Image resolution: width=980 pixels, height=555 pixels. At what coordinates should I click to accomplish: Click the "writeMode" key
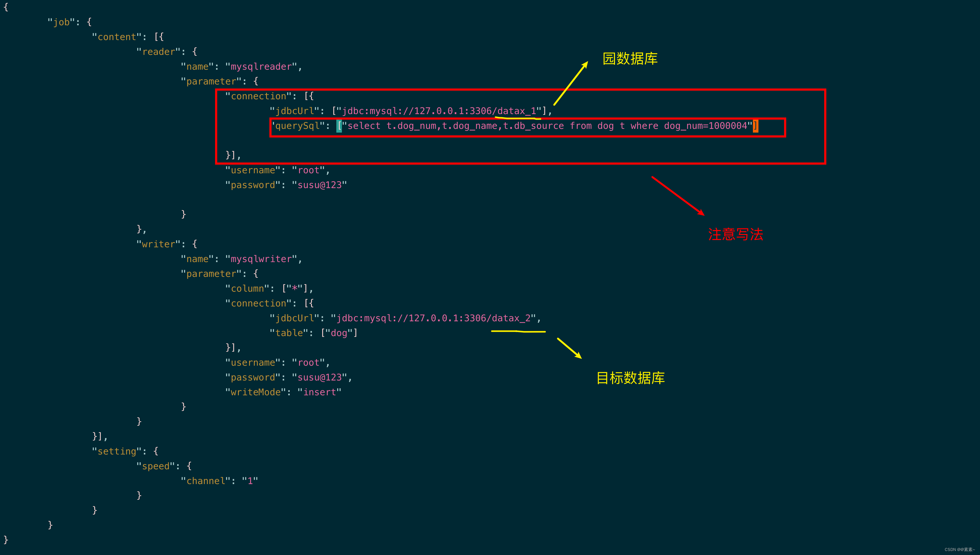tap(255, 392)
